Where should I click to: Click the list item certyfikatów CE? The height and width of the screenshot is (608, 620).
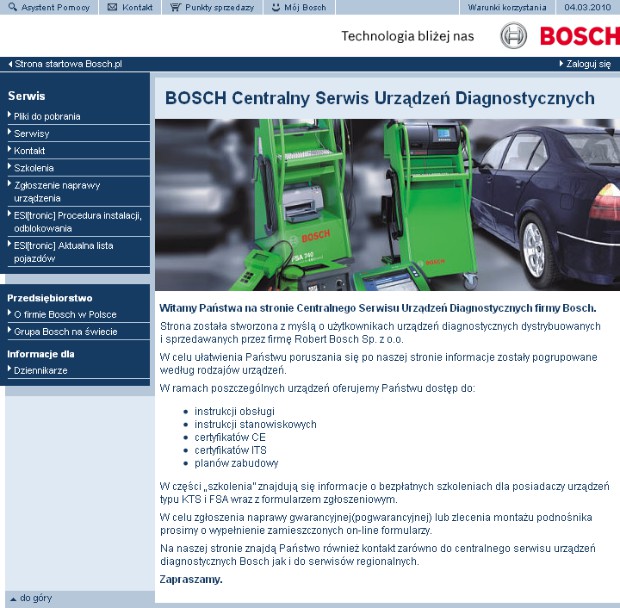(x=230, y=437)
